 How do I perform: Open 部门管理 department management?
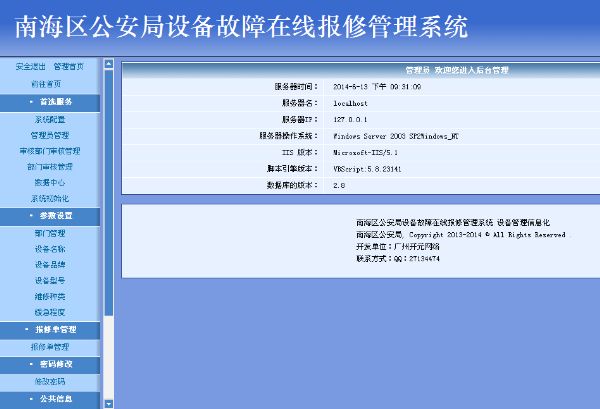(50, 233)
